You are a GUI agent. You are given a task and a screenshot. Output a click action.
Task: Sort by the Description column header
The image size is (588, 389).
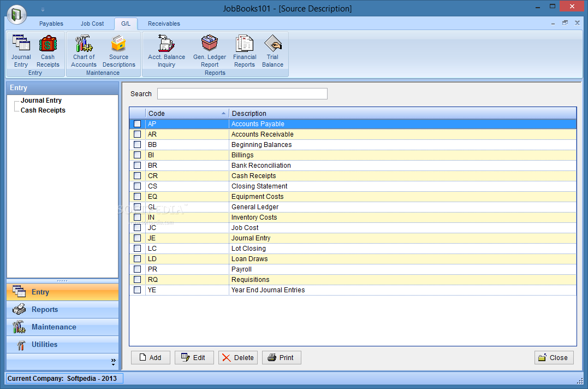pos(403,113)
